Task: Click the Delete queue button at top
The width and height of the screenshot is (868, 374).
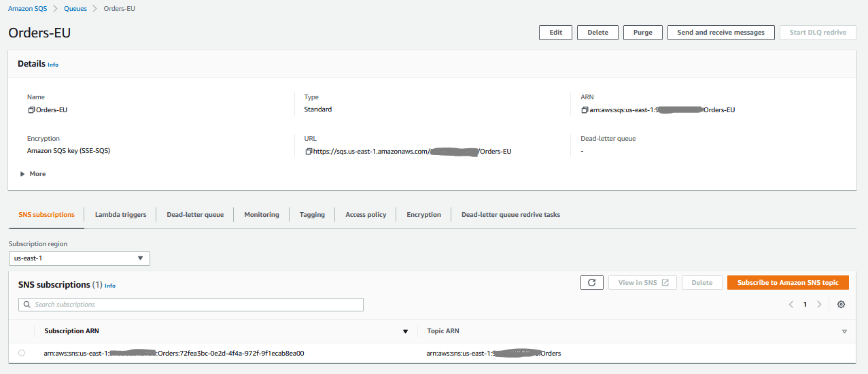Action: [597, 33]
